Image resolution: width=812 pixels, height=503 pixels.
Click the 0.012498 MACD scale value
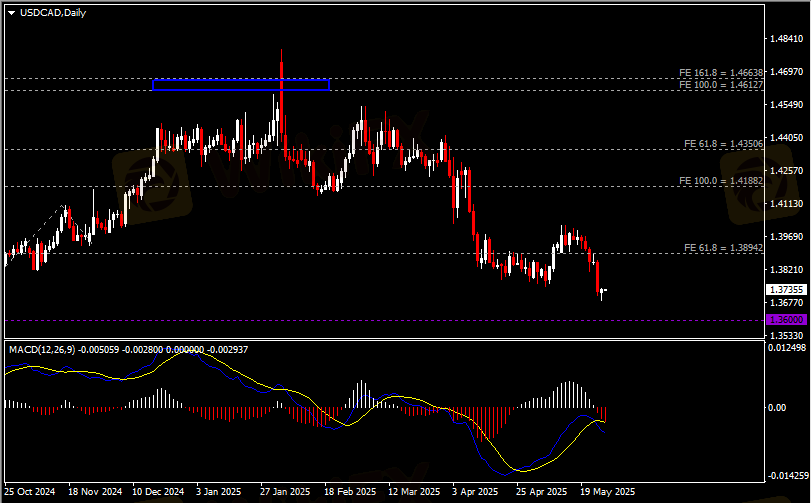pos(787,348)
